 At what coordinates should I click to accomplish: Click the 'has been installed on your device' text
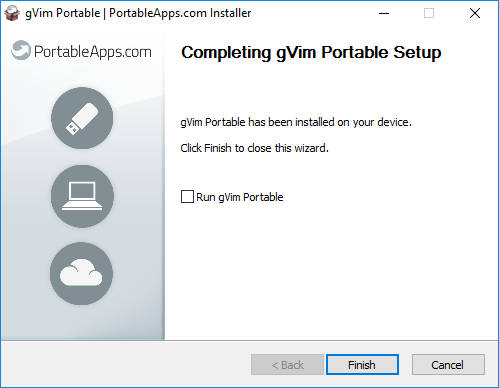330,122
